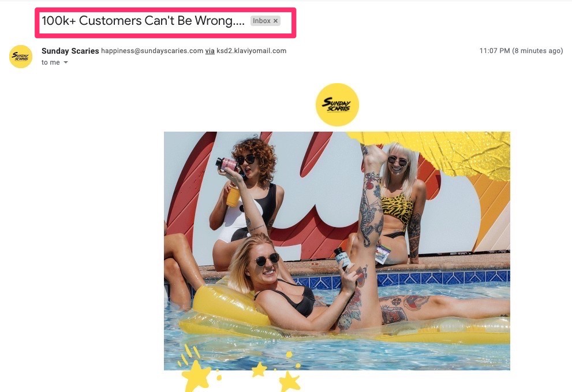
Task: Remove the Inbox label with its x
Action: click(x=276, y=21)
